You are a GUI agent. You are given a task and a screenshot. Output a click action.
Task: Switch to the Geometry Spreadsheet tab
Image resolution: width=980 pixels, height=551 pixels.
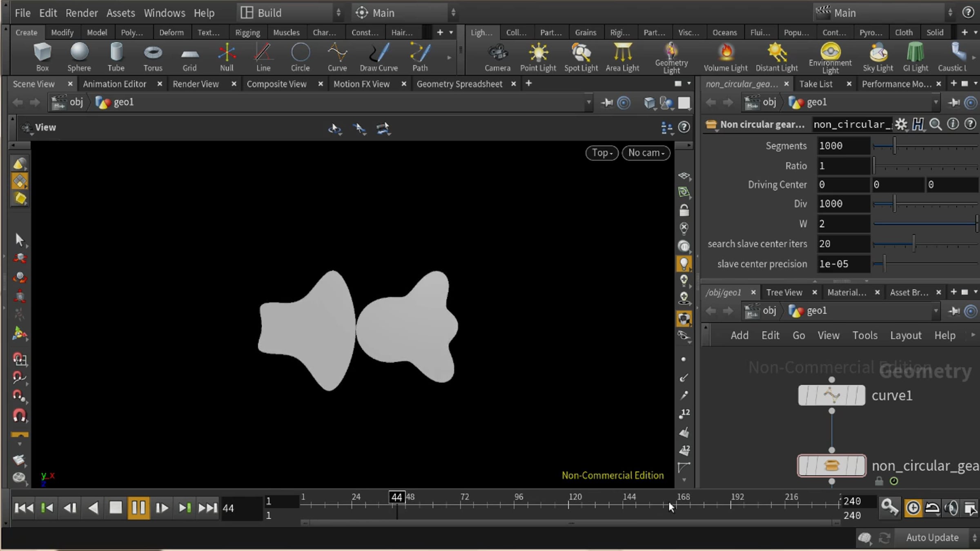(459, 84)
